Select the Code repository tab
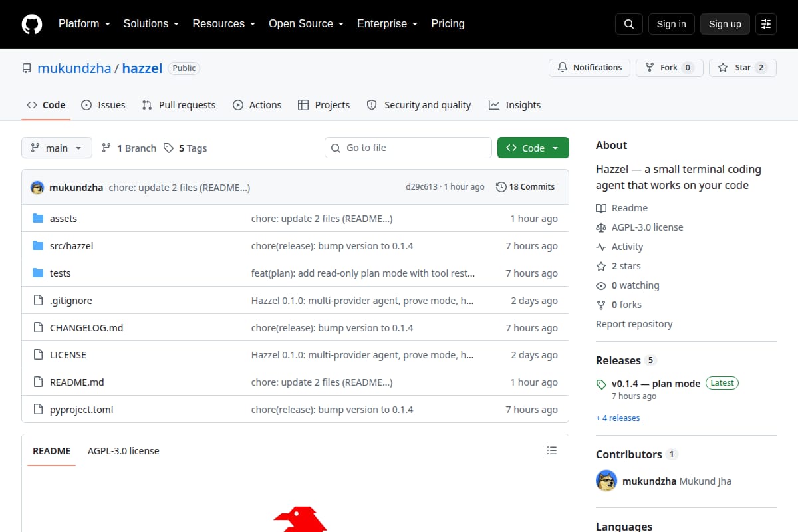The image size is (798, 532). tap(46, 105)
